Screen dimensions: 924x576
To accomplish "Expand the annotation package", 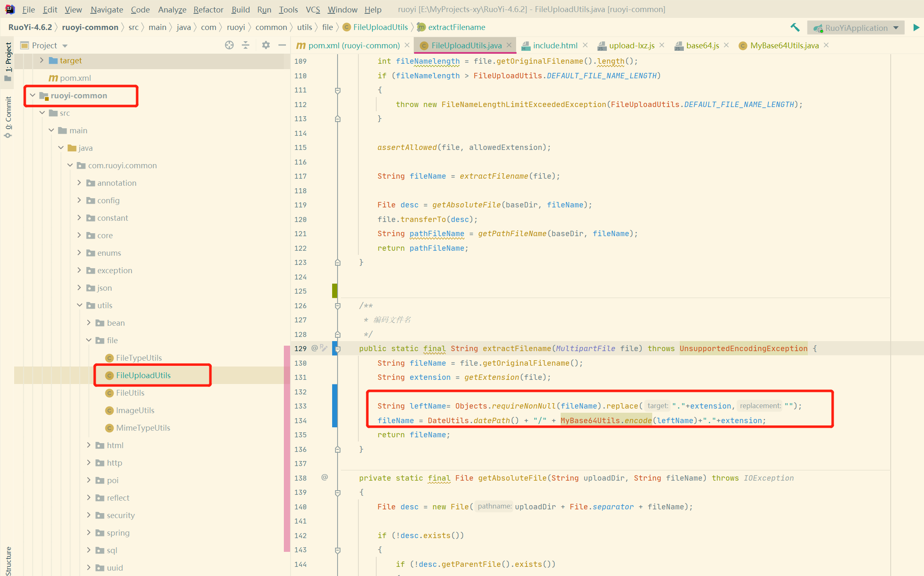I will click(x=79, y=183).
